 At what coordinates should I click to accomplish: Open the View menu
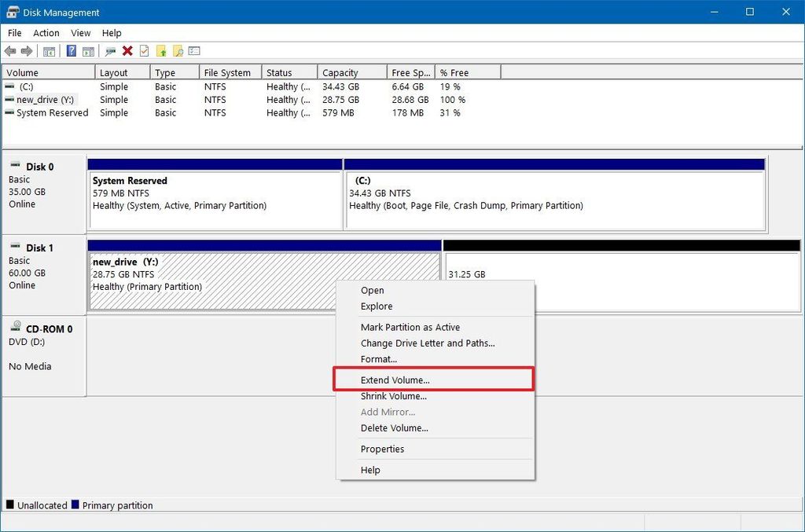[80, 33]
